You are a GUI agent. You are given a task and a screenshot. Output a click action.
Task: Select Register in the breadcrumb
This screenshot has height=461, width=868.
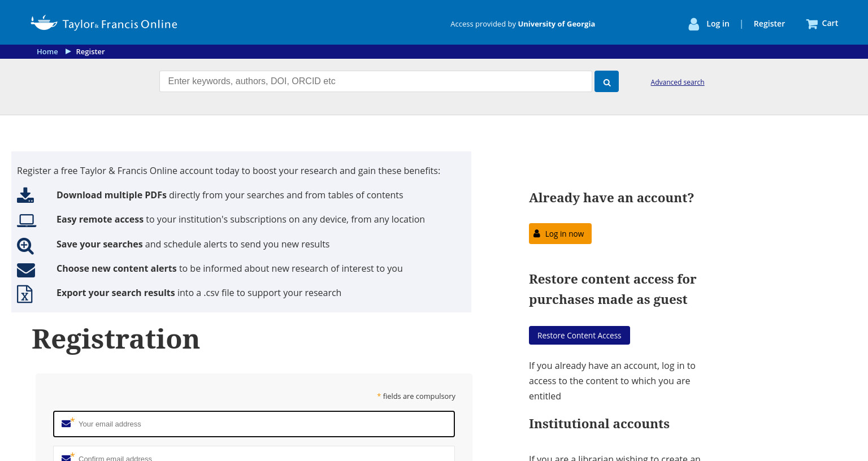tap(90, 51)
